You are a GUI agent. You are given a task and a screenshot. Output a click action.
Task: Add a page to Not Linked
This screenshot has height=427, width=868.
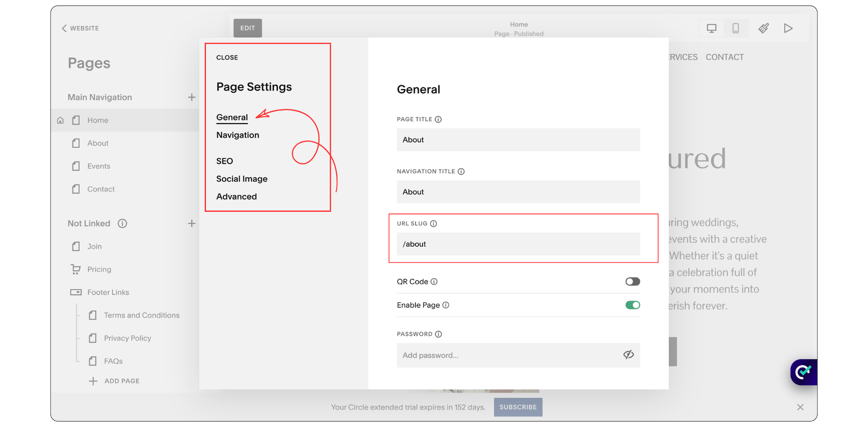[x=192, y=224]
